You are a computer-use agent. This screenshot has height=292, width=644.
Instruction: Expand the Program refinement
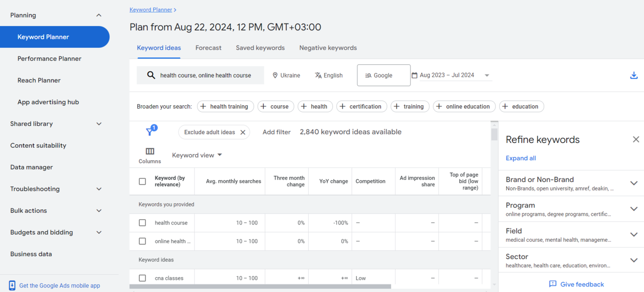coord(634,209)
